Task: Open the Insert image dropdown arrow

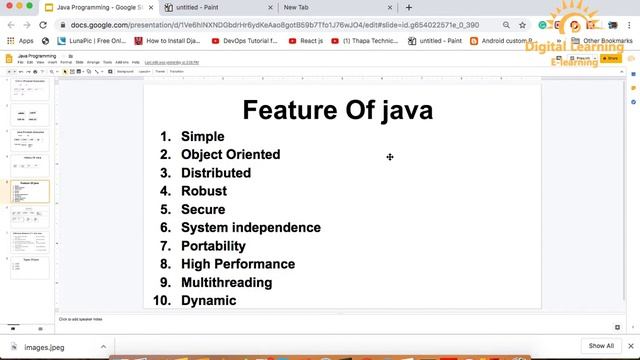Action: pos(83,72)
